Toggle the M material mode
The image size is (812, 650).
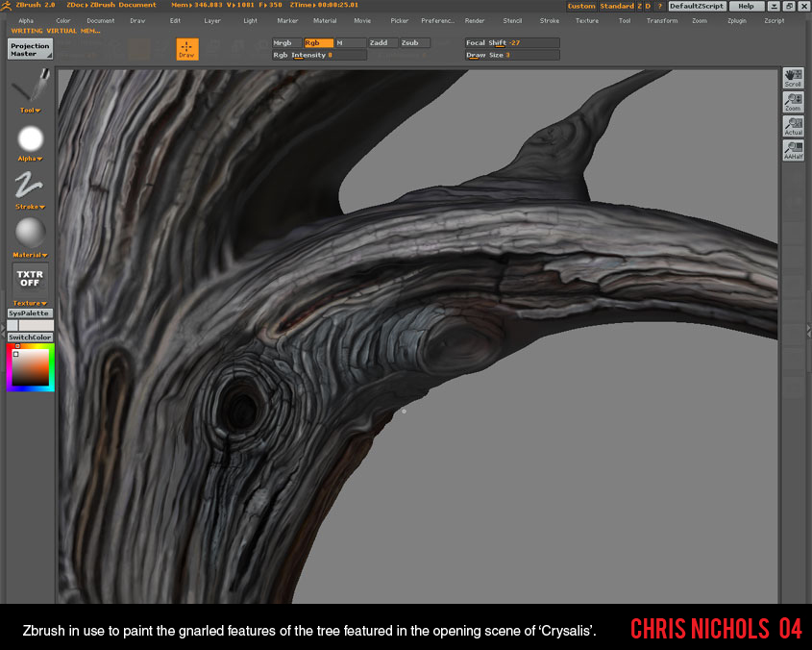click(x=350, y=43)
